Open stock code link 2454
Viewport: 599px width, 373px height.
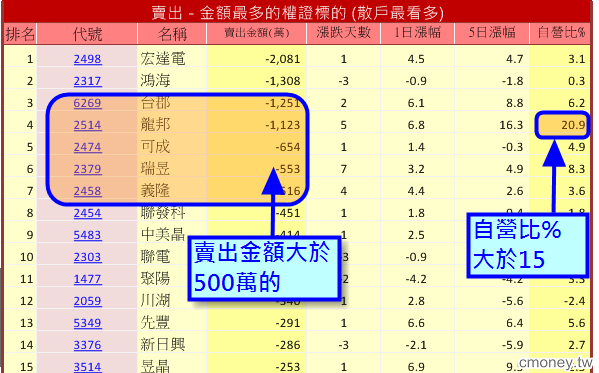coord(87,213)
